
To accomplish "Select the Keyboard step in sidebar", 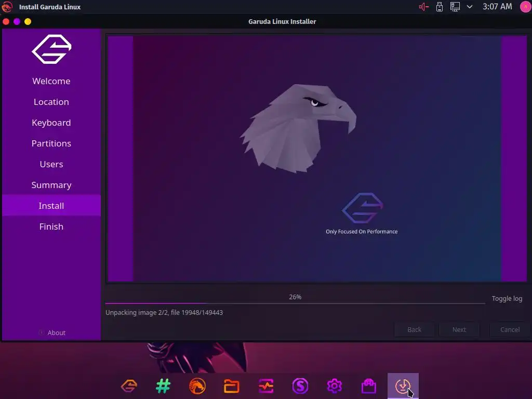I will [51, 123].
